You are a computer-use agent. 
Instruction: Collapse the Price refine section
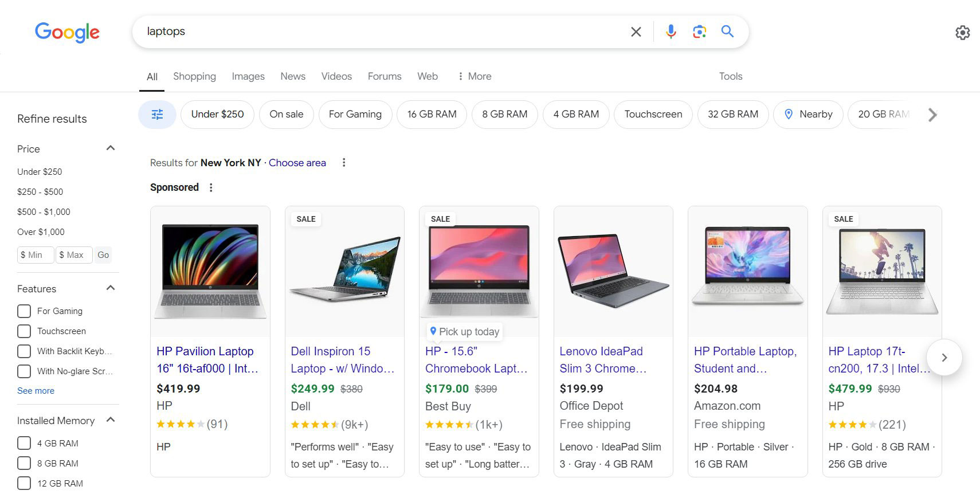110,148
